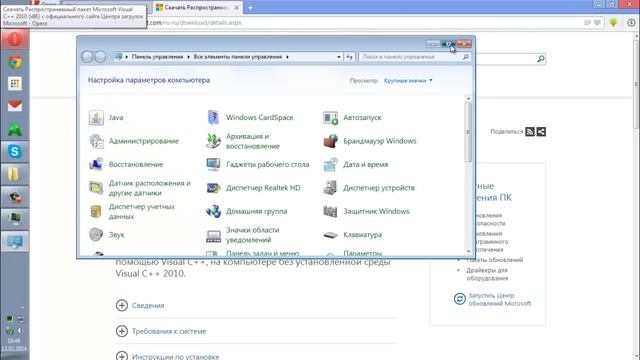Viewport: 640px width, 360px height.
Task: Open Дата и время icon
Action: 330,164
